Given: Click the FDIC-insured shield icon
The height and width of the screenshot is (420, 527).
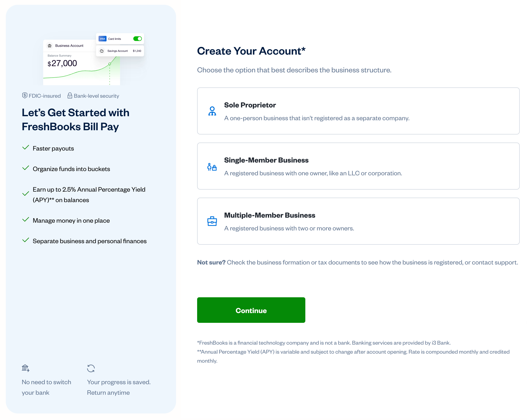Looking at the screenshot, I should tap(25, 95).
